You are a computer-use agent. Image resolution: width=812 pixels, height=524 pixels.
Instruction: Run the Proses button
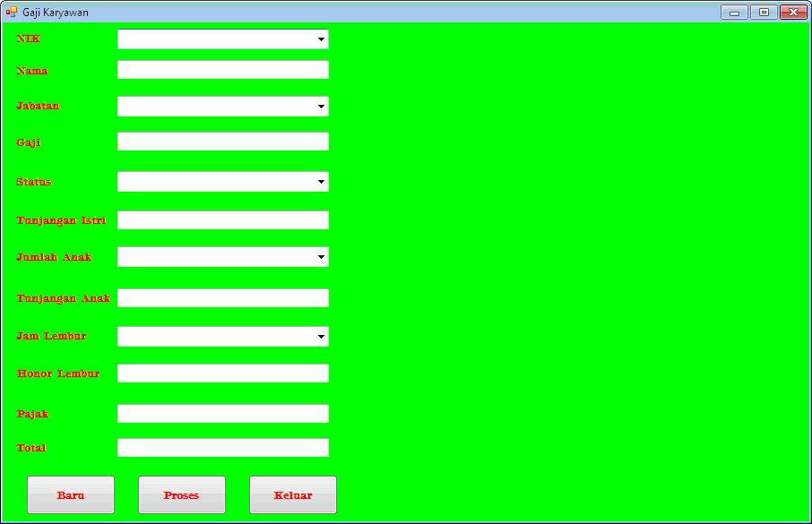tap(182, 495)
